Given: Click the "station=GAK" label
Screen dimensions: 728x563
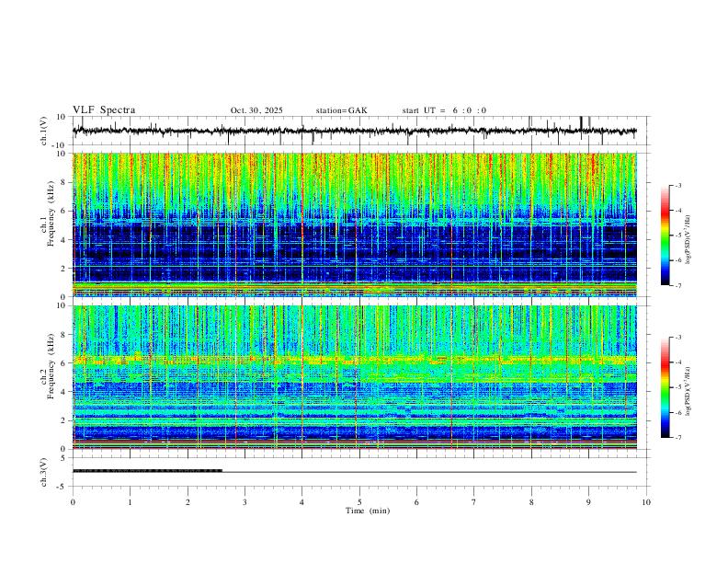Looking at the screenshot, I should click(341, 110).
